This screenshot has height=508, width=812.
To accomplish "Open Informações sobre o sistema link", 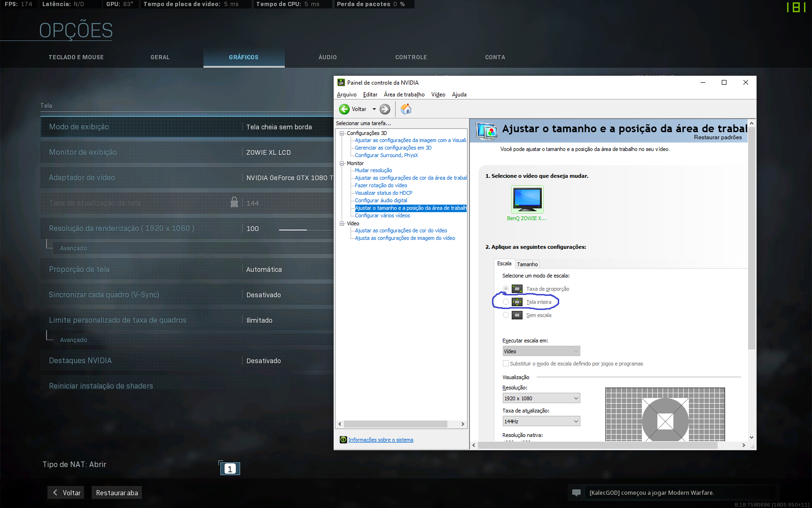I will coord(381,440).
